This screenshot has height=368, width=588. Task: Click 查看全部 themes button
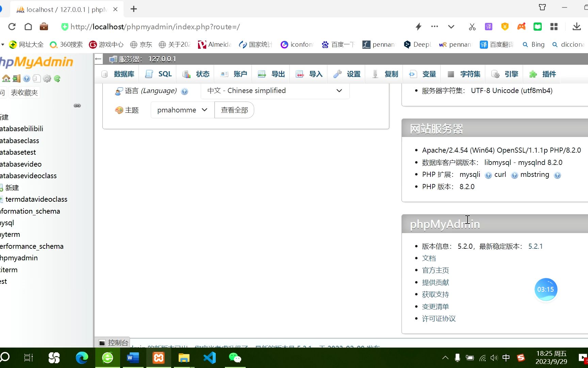(234, 110)
